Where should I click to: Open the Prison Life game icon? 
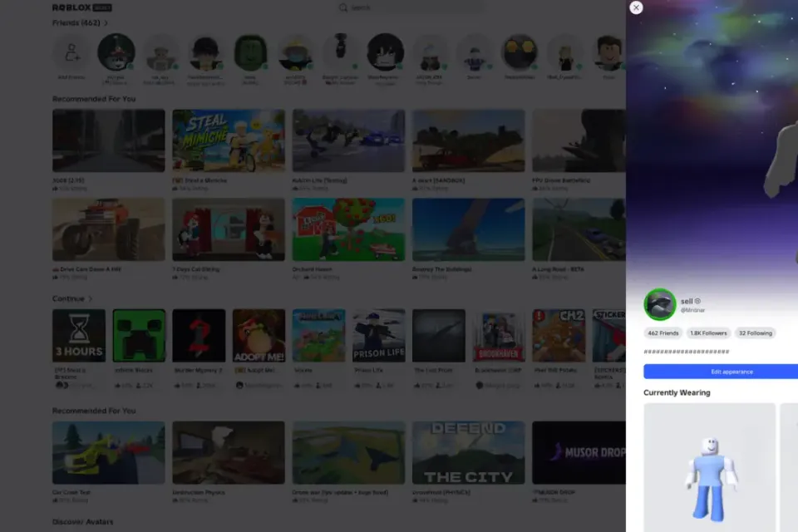tap(379, 336)
